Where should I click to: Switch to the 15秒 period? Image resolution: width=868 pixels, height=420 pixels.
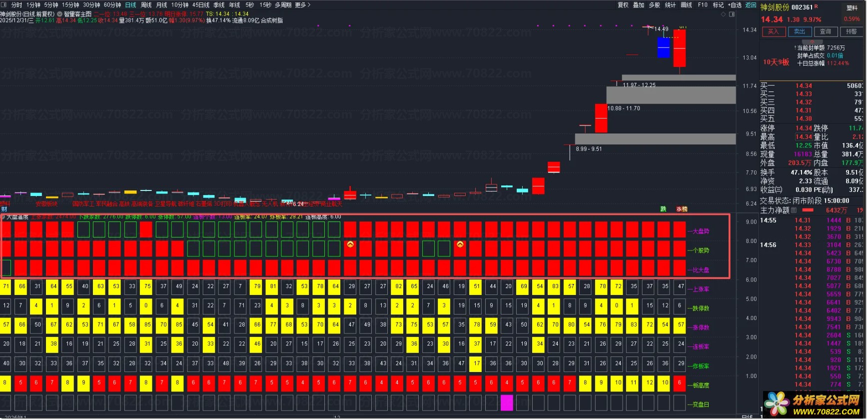click(265, 4)
